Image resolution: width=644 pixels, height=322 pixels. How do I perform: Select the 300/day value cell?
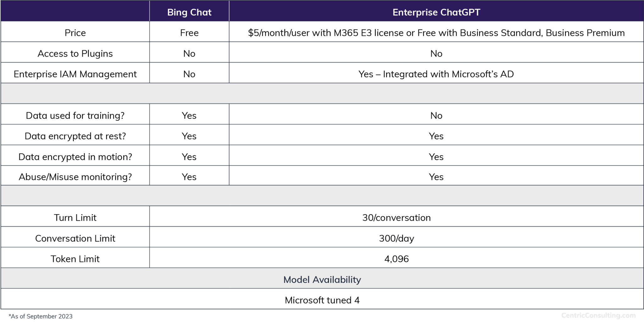(x=397, y=238)
